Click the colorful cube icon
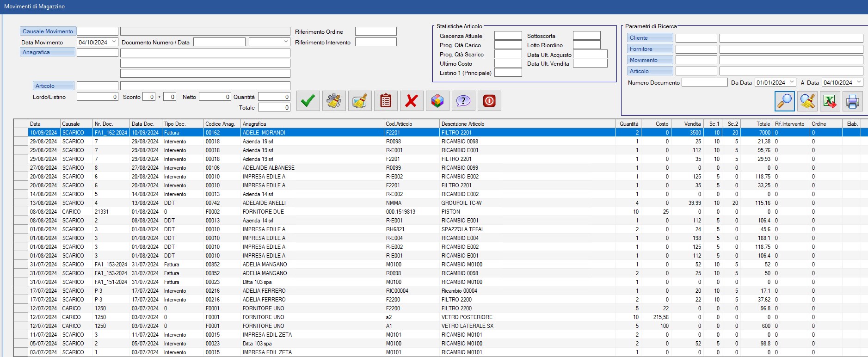 click(437, 101)
